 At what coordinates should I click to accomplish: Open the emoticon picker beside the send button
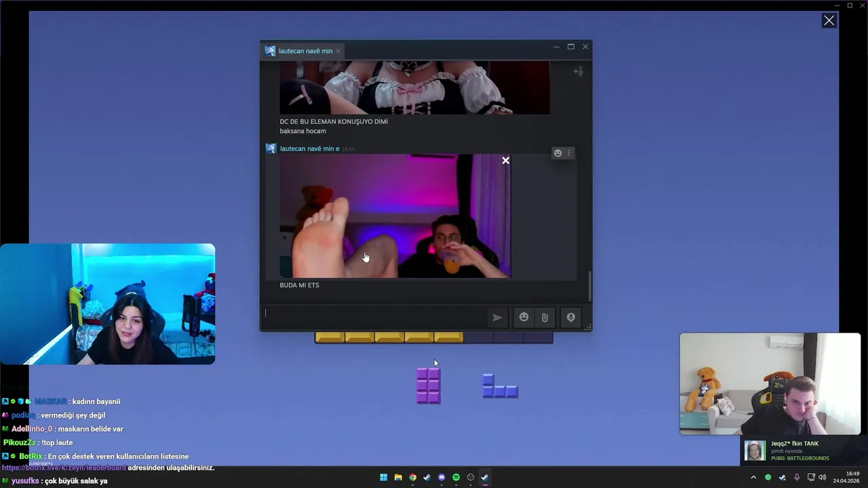(524, 317)
